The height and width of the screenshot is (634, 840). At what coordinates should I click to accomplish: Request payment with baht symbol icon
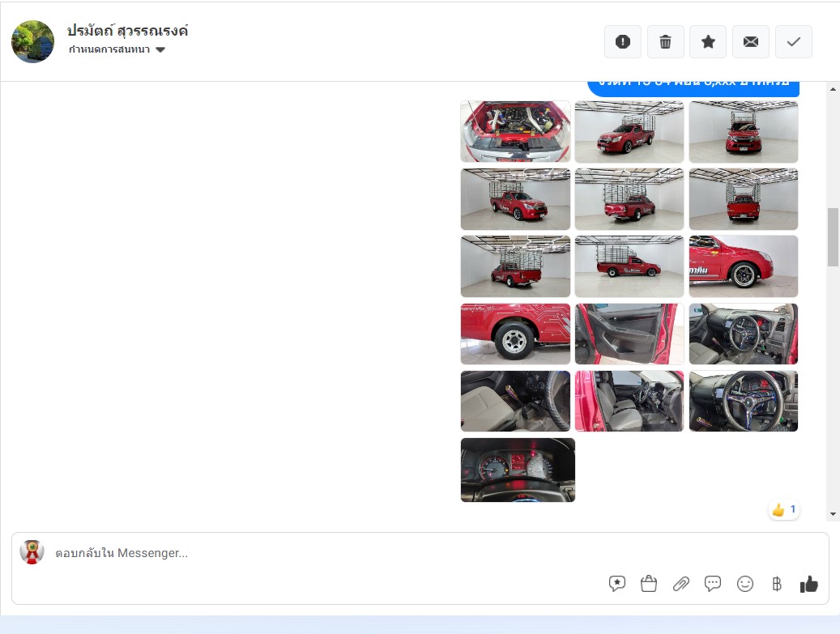pos(776,583)
